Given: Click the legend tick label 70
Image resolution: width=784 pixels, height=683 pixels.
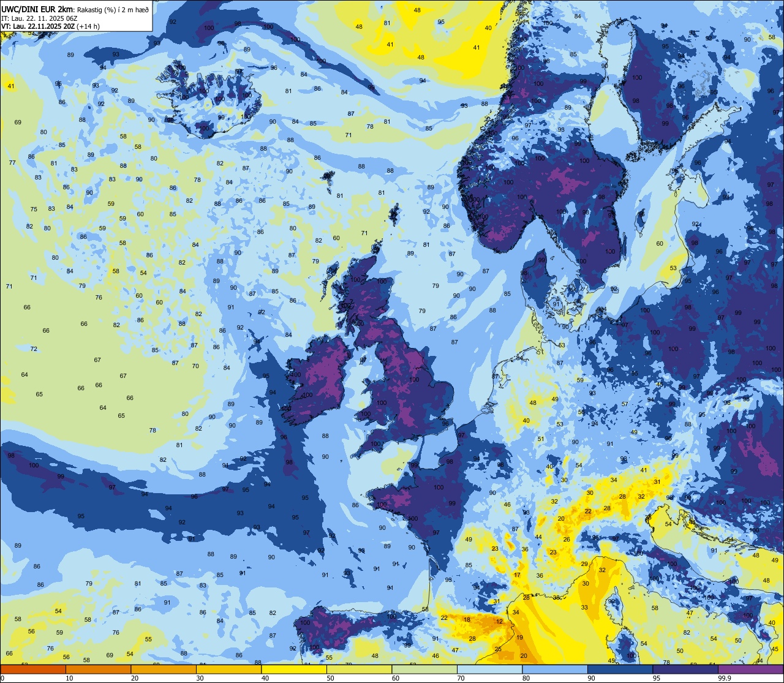Looking at the screenshot, I should [x=461, y=678].
